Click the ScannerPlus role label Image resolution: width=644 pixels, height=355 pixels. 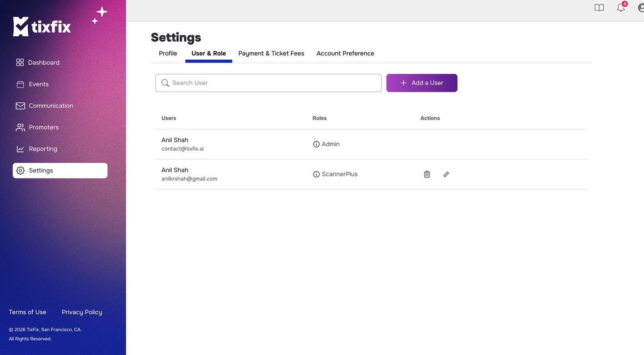coord(340,174)
